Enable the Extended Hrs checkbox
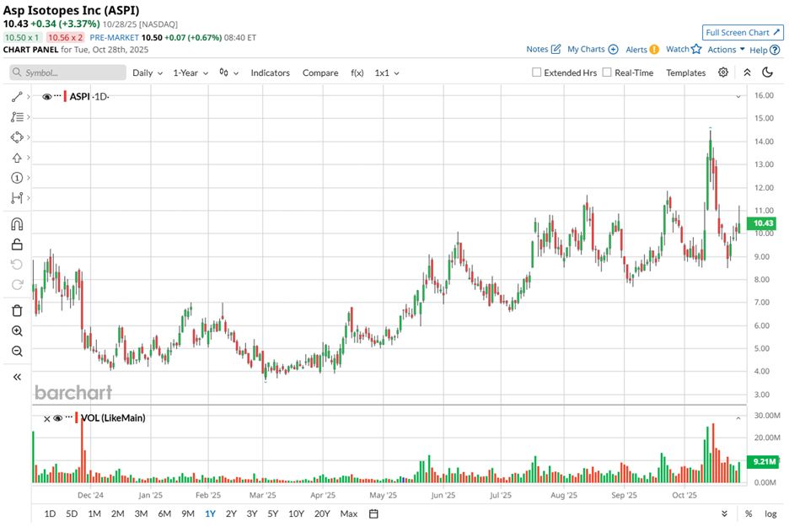This screenshot has width=789, height=532. coord(536,73)
